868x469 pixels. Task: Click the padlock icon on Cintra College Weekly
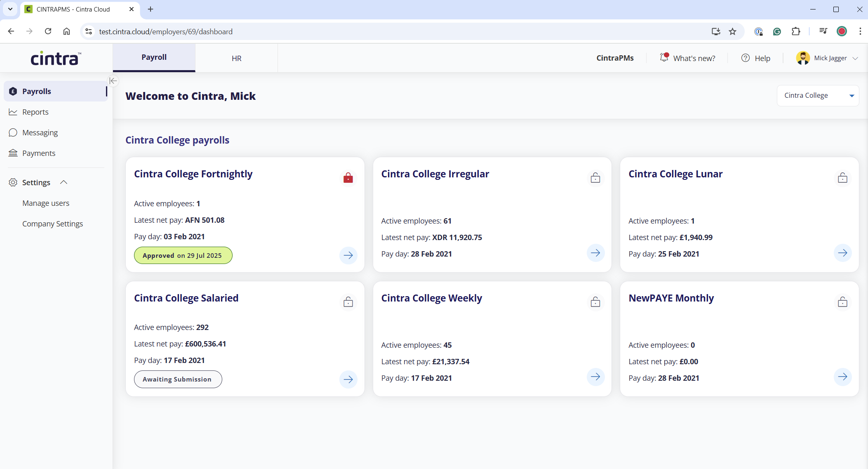(595, 302)
